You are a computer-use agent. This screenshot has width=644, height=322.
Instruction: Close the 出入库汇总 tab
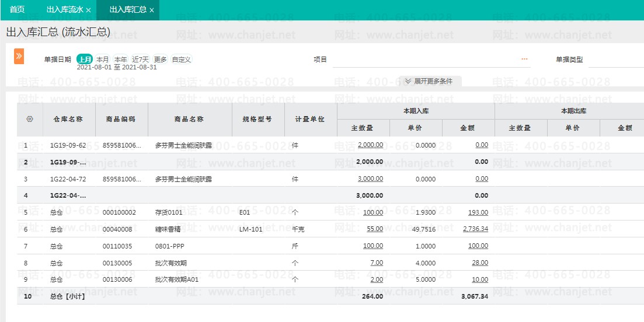[152, 10]
